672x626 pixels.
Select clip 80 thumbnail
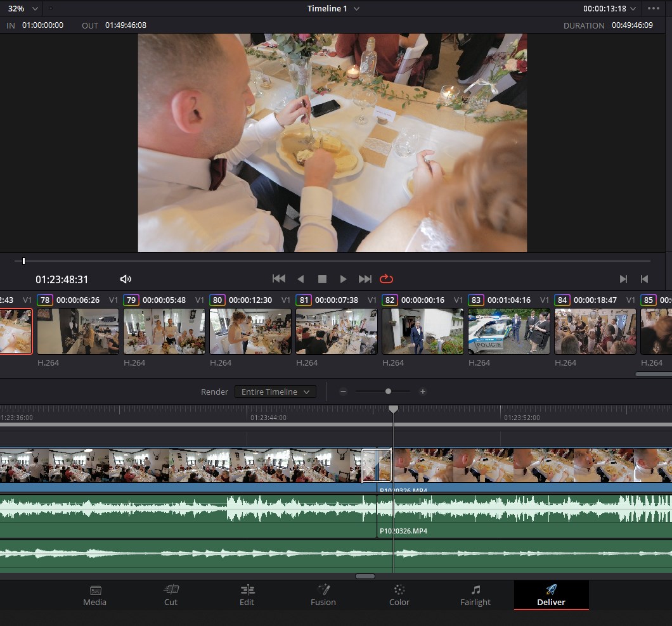pyautogui.click(x=250, y=331)
